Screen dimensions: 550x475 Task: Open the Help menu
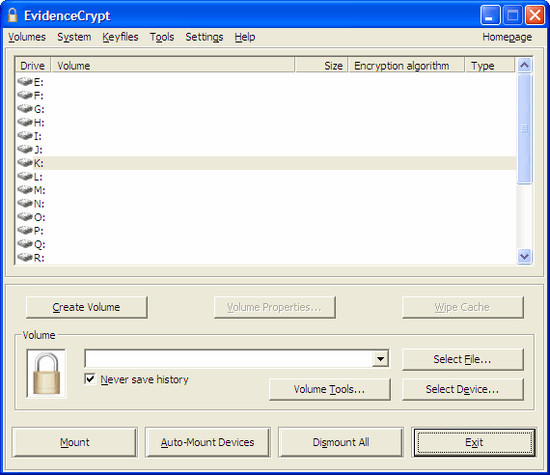(x=245, y=37)
